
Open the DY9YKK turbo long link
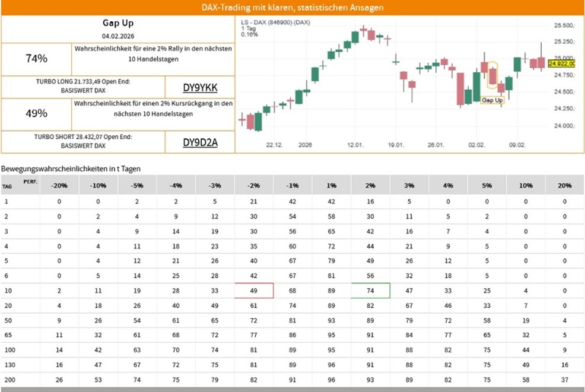(200, 88)
